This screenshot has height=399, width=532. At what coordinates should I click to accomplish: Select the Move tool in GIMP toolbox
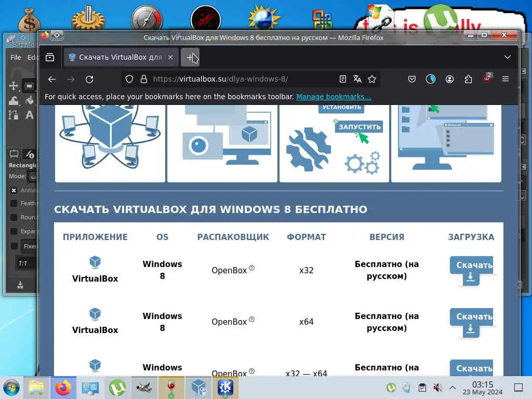click(13, 86)
